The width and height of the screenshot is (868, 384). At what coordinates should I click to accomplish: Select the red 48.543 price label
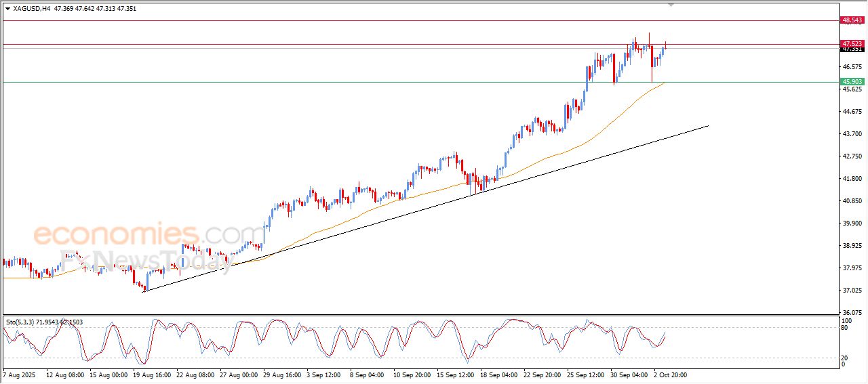point(852,20)
